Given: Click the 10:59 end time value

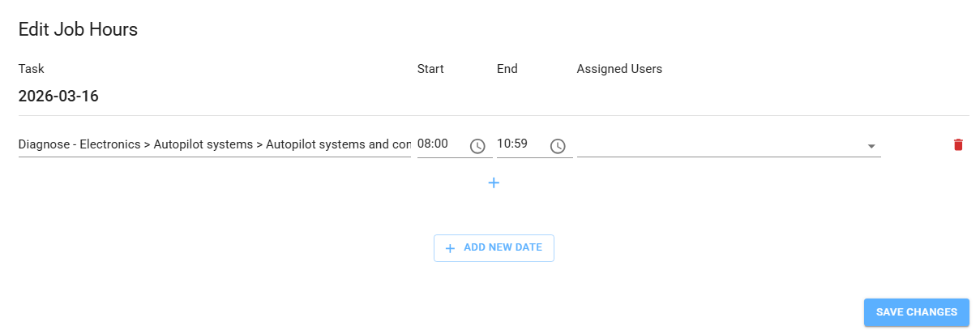Looking at the screenshot, I should point(512,144).
